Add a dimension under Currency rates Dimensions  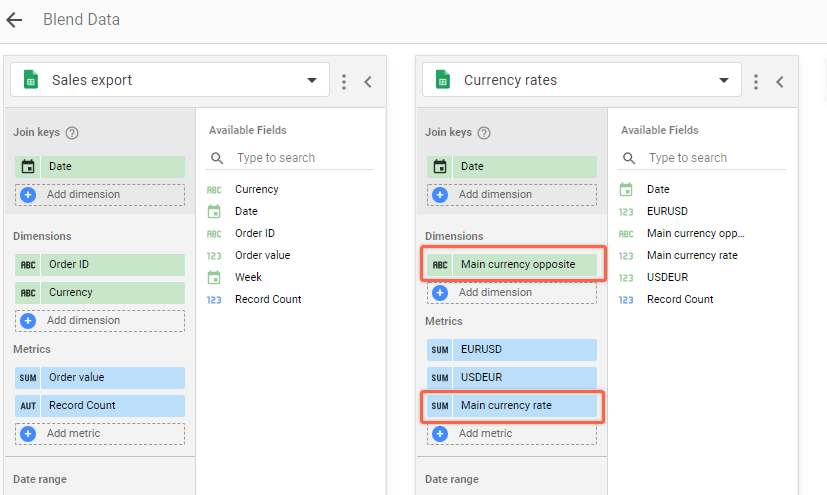pyautogui.click(x=512, y=293)
